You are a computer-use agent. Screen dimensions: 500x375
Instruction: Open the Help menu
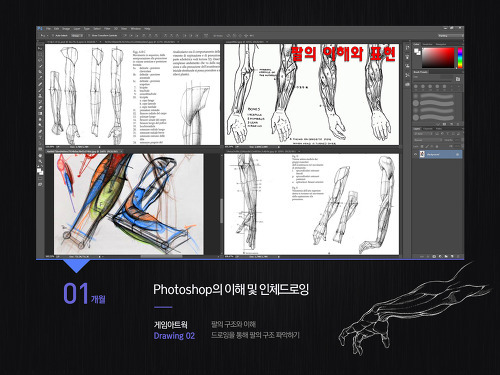(147, 29)
